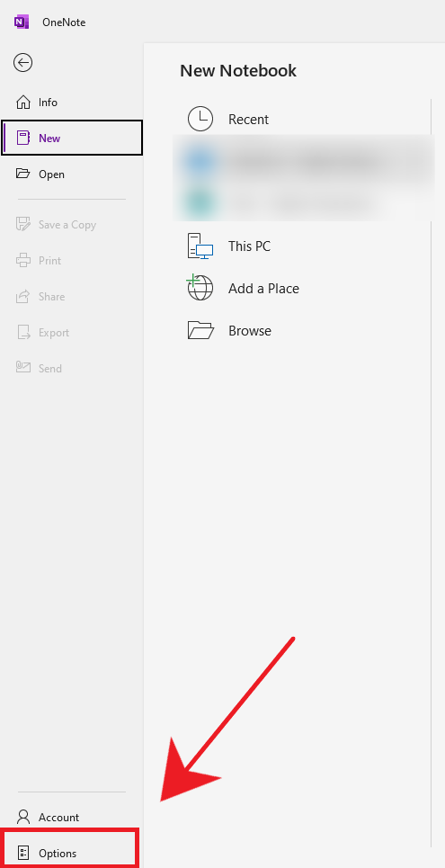445x868 pixels.
Task: Click the open folder icon beside Browse
Action: (200, 330)
